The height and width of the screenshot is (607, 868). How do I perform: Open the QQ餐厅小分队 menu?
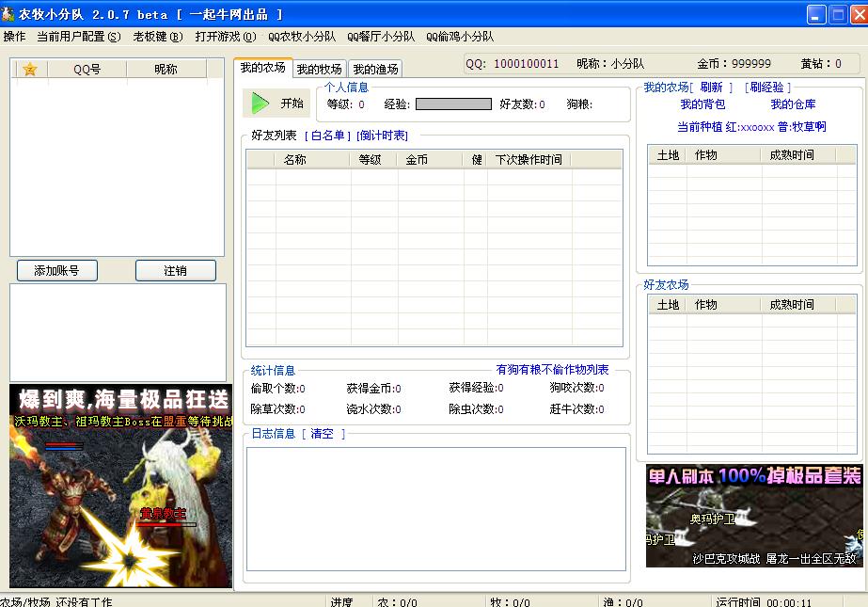tap(381, 37)
